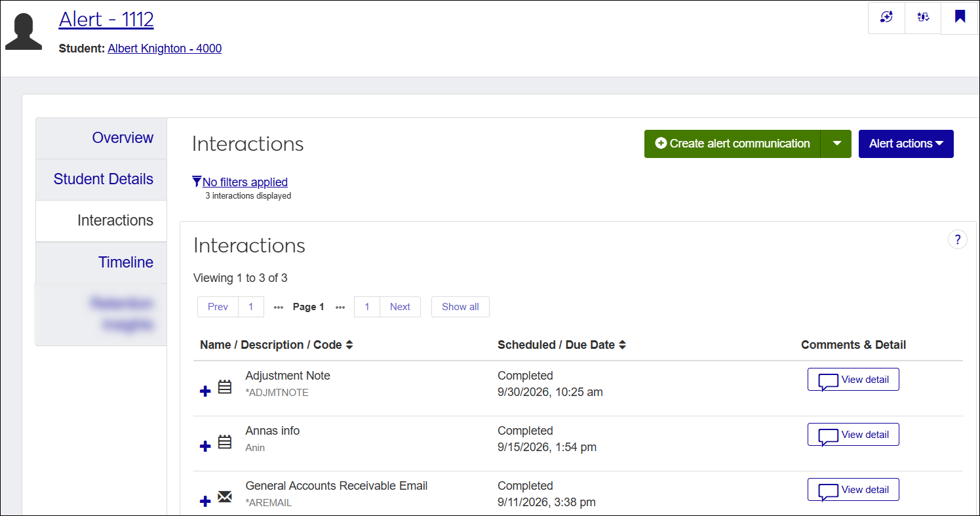Click the Viewing 1 to 3 of 3 text

click(241, 278)
